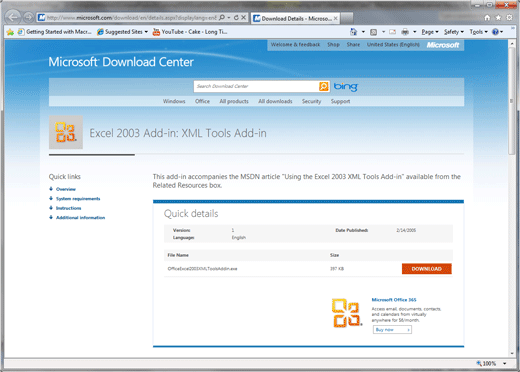The height and width of the screenshot is (372, 520).
Task: Click the vertical scrollbar thumb
Action: tap(512, 101)
